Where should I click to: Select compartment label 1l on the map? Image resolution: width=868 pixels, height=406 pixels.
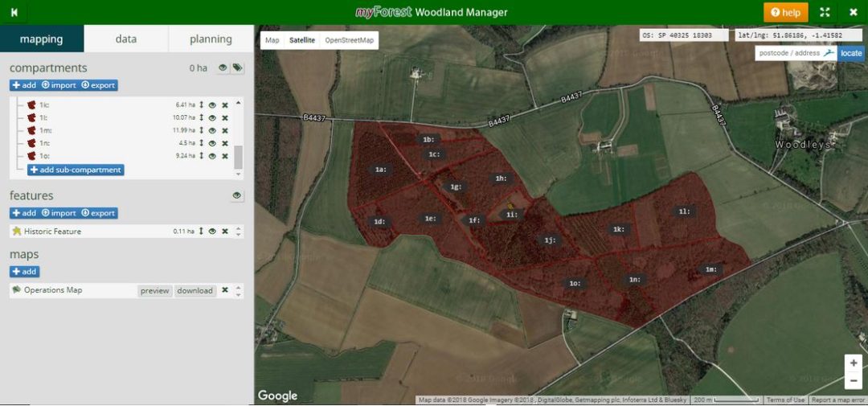[684, 211]
